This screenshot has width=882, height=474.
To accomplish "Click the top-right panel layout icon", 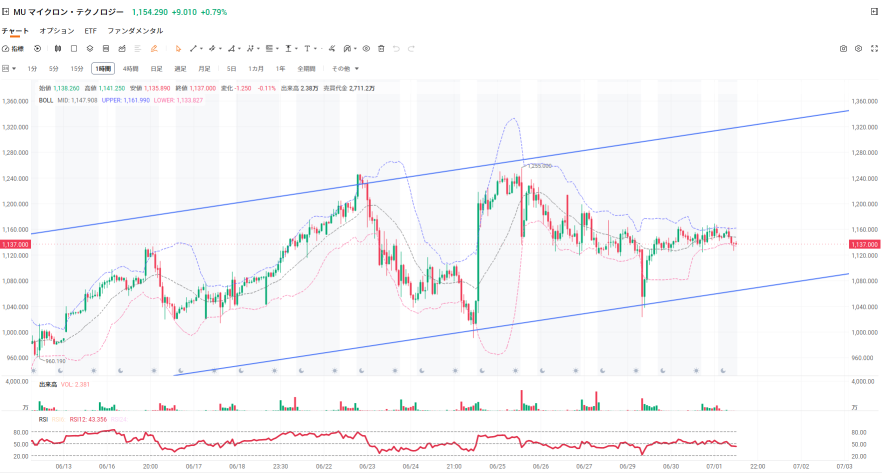I will click(874, 12).
